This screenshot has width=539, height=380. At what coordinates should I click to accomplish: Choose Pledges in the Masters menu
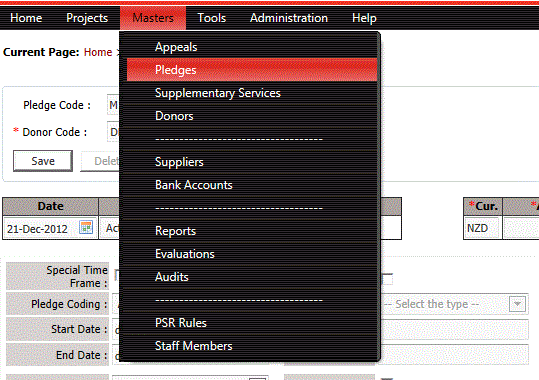coord(252,70)
